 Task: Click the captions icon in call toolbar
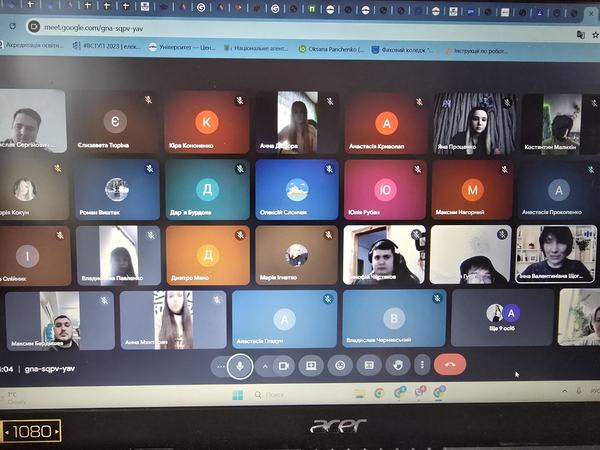369,366
